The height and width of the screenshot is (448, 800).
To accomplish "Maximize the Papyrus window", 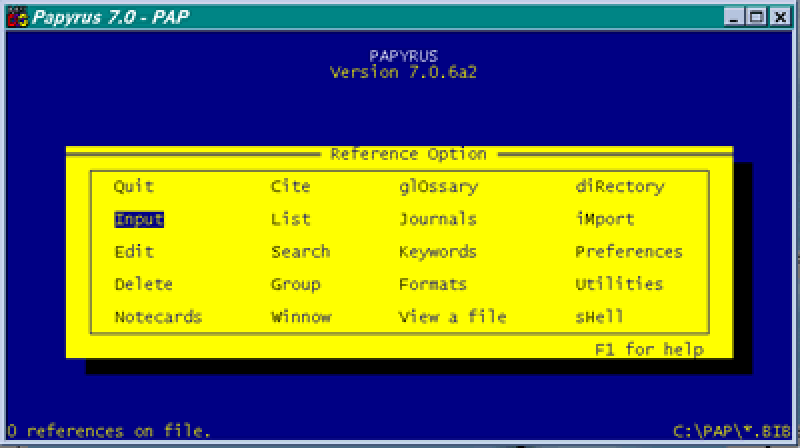I will click(x=756, y=17).
